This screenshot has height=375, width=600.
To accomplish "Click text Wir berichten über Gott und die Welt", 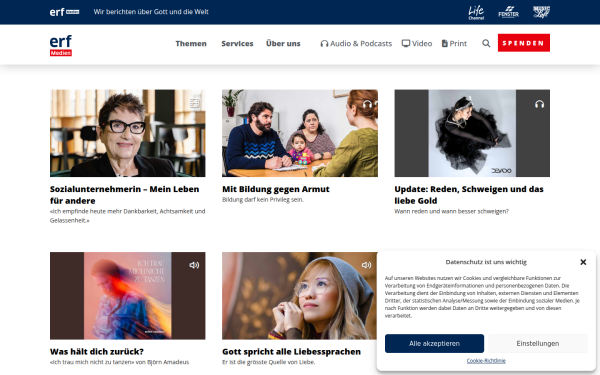I will tap(151, 12).
